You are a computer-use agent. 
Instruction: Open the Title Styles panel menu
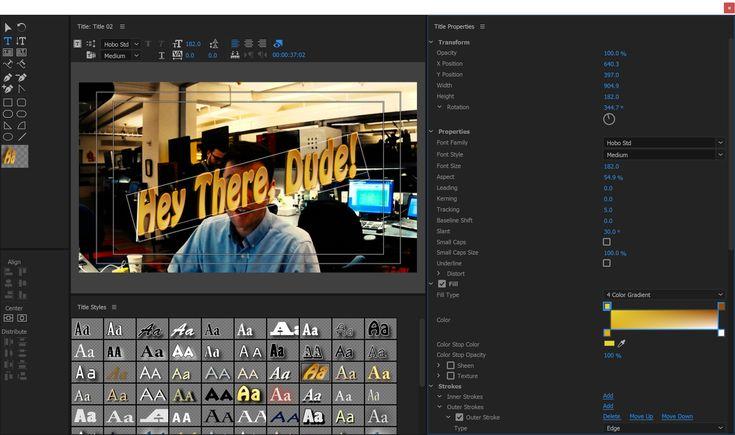(114, 307)
